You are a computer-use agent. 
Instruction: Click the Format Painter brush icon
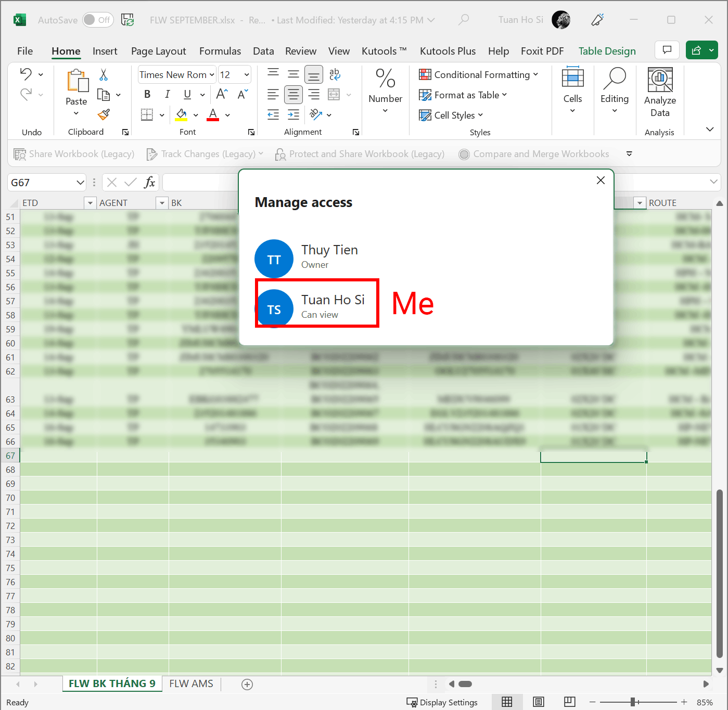point(104,114)
